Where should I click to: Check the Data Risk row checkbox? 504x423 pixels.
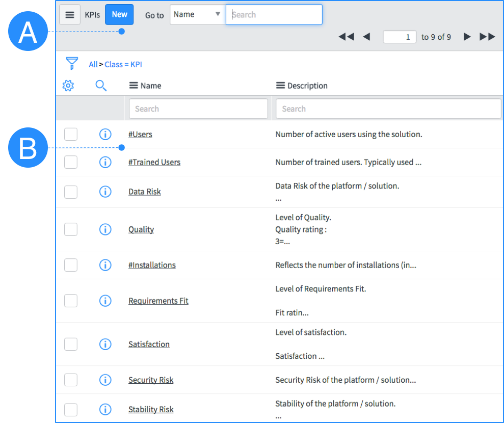[x=71, y=192]
